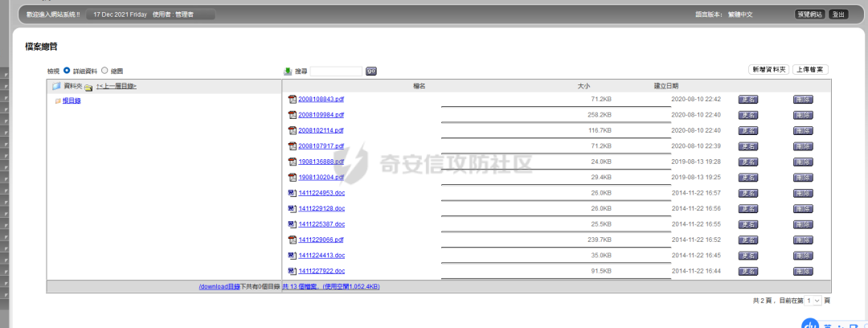Click the blue 資料夾 folder icon
The width and height of the screenshot is (868, 328).
56,86
